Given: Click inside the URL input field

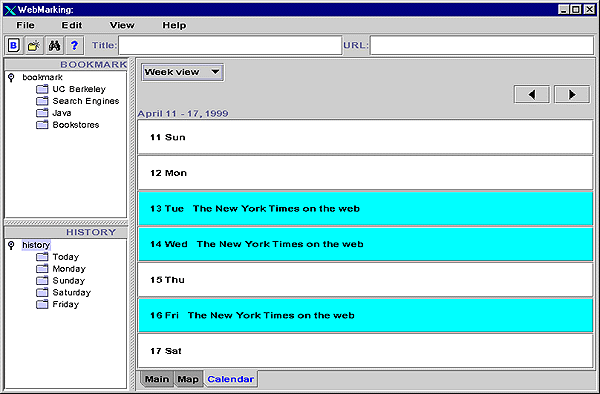Looking at the screenshot, I should [x=482, y=46].
